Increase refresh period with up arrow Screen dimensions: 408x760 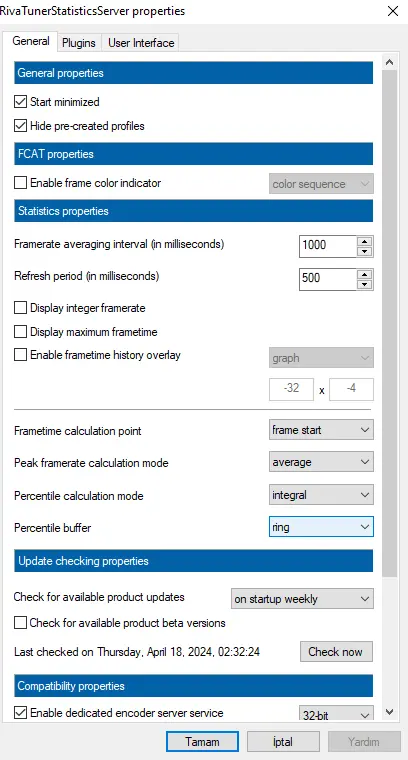pos(365,274)
